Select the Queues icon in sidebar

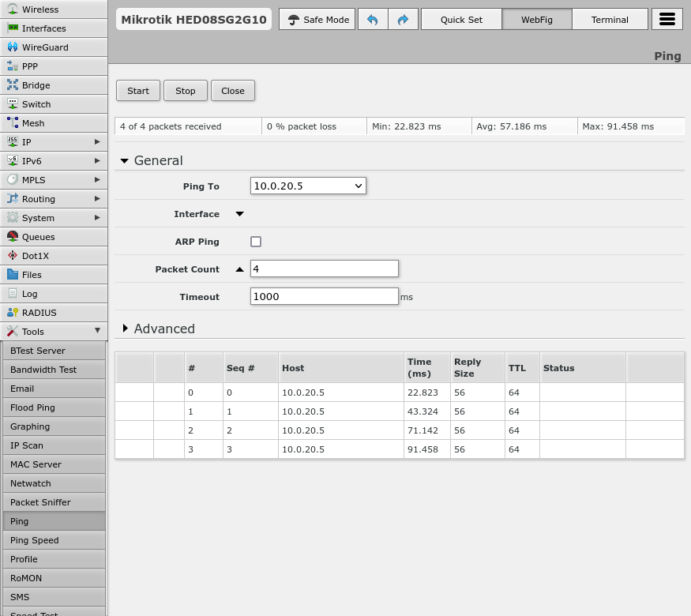pos(13,237)
